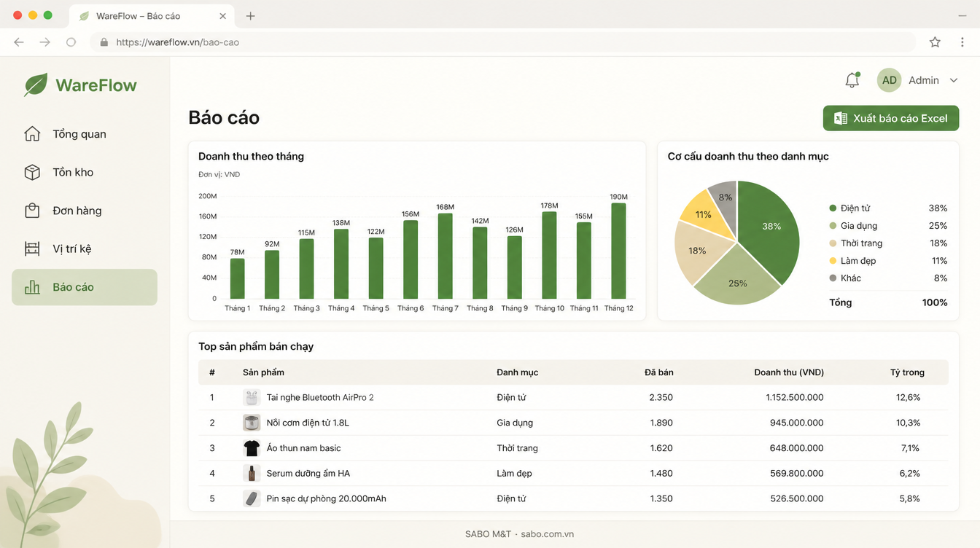Click the Tai nghe Bluetooth AirPro 2 thumbnail
Image resolution: width=980 pixels, height=548 pixels.
click(x=252, y=397)
